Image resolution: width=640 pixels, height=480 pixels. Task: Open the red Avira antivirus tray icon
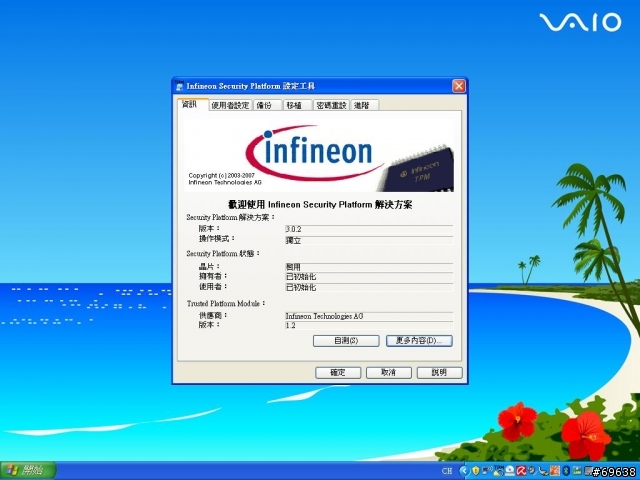pyautogui.click(x=521, y=471)
